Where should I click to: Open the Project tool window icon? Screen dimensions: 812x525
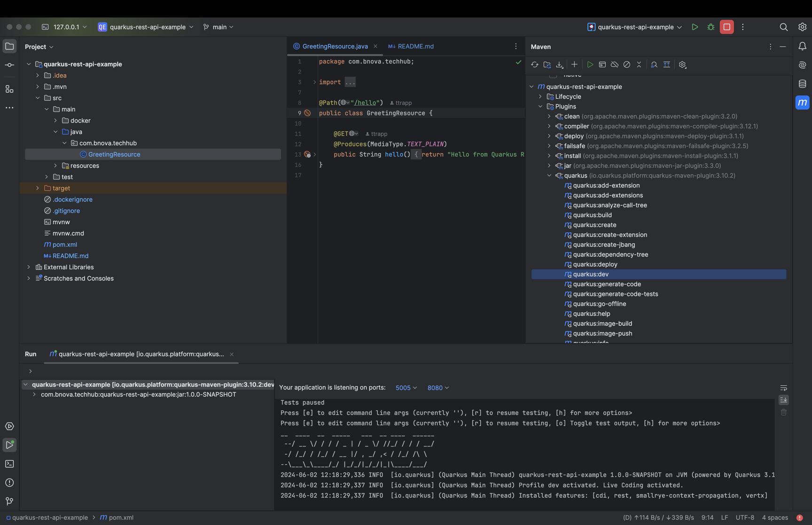tap(9, 46)
